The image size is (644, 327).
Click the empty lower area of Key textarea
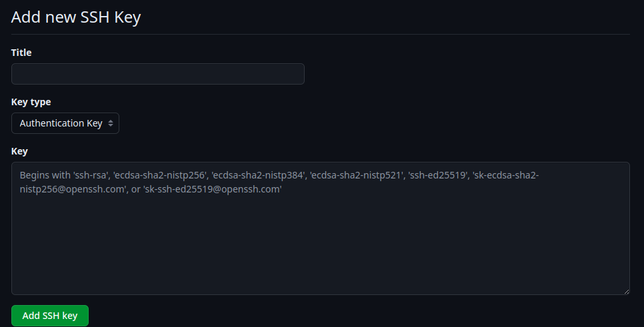point(321,246)
